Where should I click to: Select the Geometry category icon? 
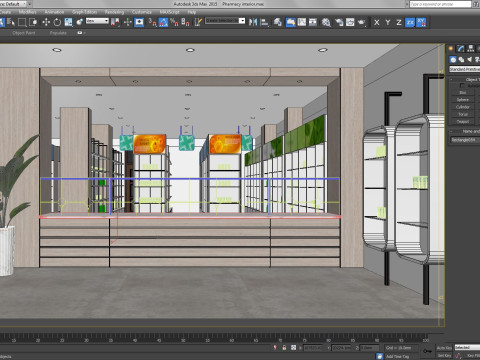pyautogui.click(x=453, y=60)
